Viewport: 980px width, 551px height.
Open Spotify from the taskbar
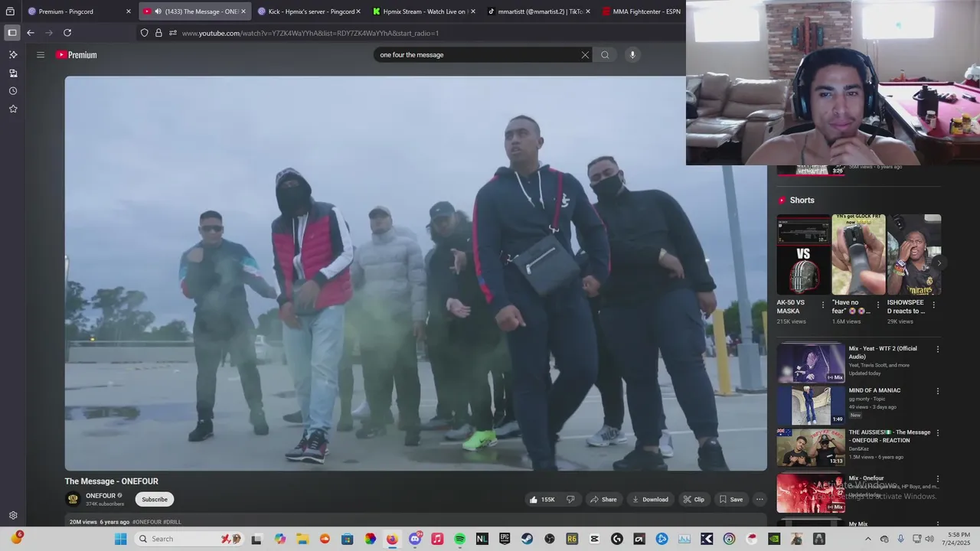tap(459, 539)
